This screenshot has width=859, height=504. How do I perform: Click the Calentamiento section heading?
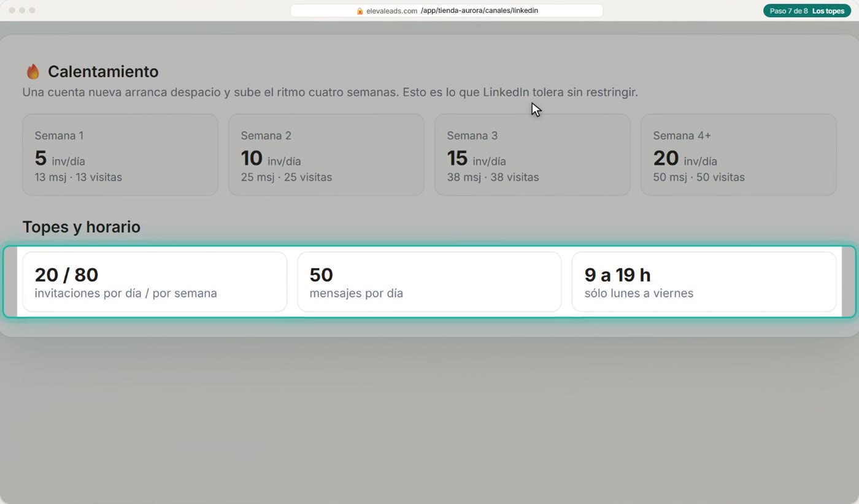tap(103, 72)
